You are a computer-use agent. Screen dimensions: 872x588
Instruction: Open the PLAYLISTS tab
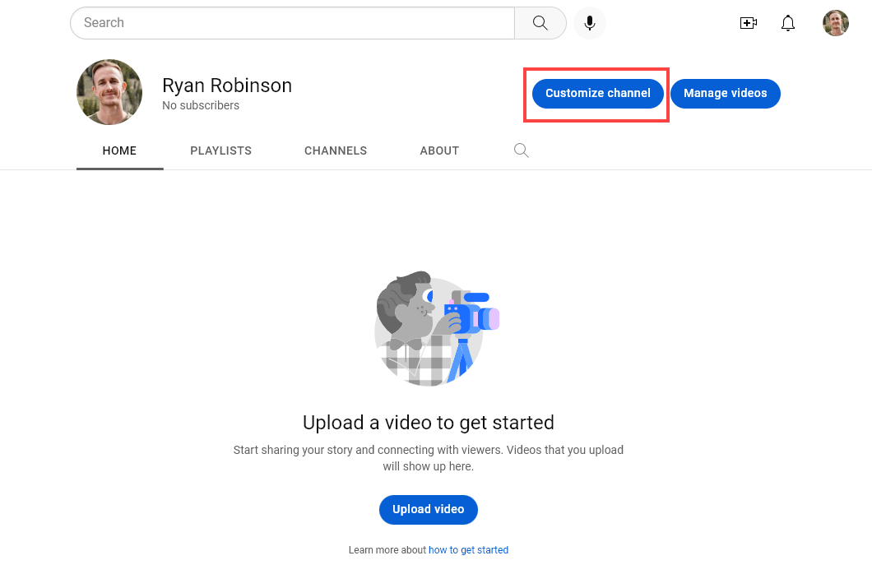[x=220, y=150]
